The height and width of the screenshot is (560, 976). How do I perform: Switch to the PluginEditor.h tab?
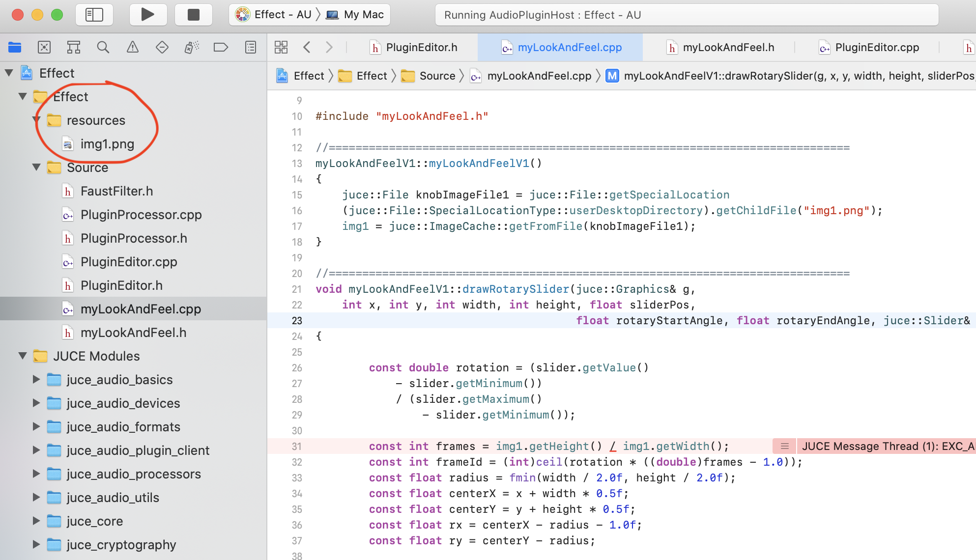point(421,47)
